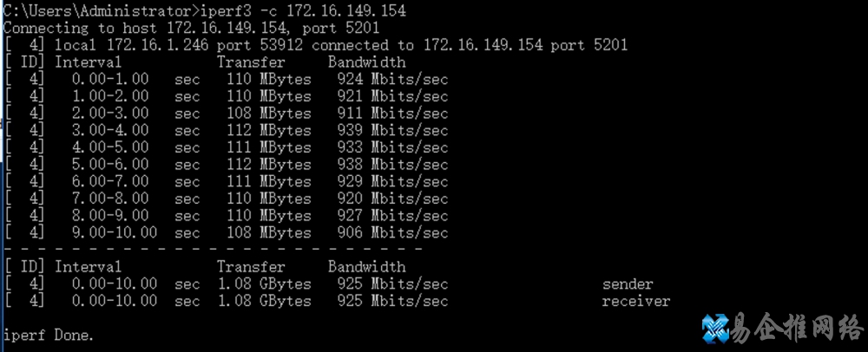Click the 9.00-10.00 interval entry
The image size is (868, 352).
115,232
